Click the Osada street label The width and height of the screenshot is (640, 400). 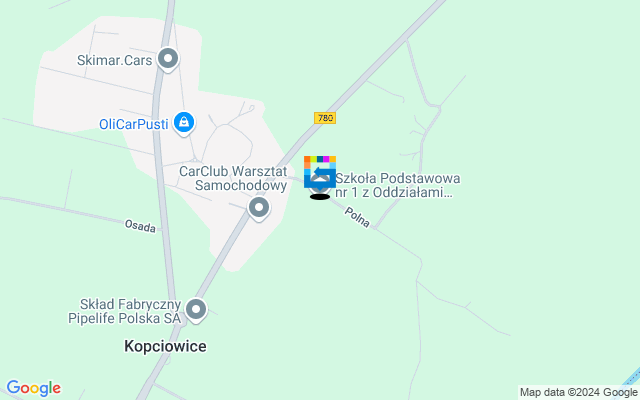click(140, 226)
